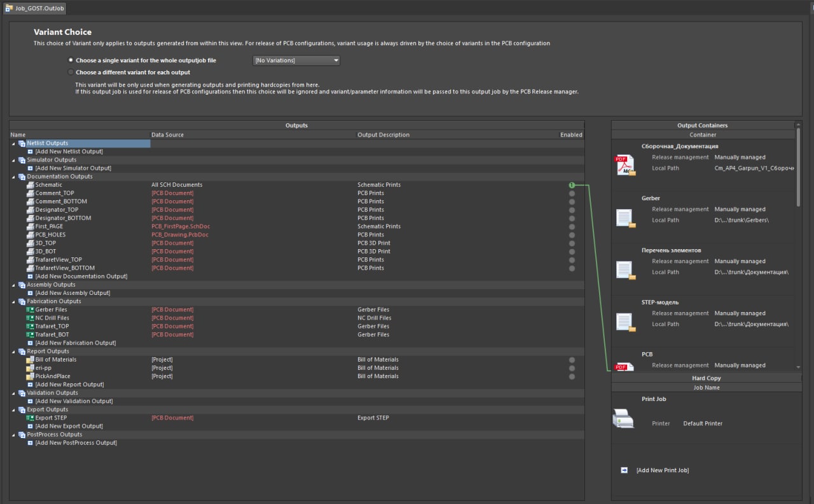Collapse the Documentation Outputs tree group
This screenshot has height=504, width=814.
pyautogui.click(x=13, y=177)
